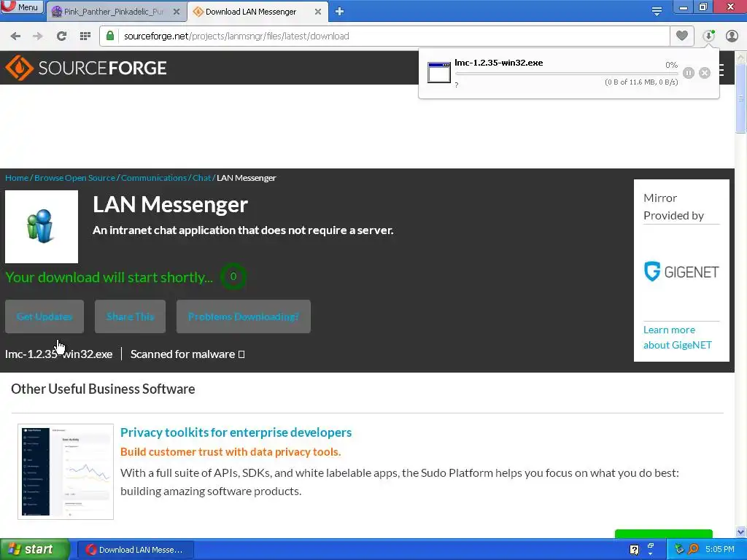Pause the lmc-1.2.35-win32.exe download
The height and width of the screenshot is (560, 747).
(x=689, y=73)
